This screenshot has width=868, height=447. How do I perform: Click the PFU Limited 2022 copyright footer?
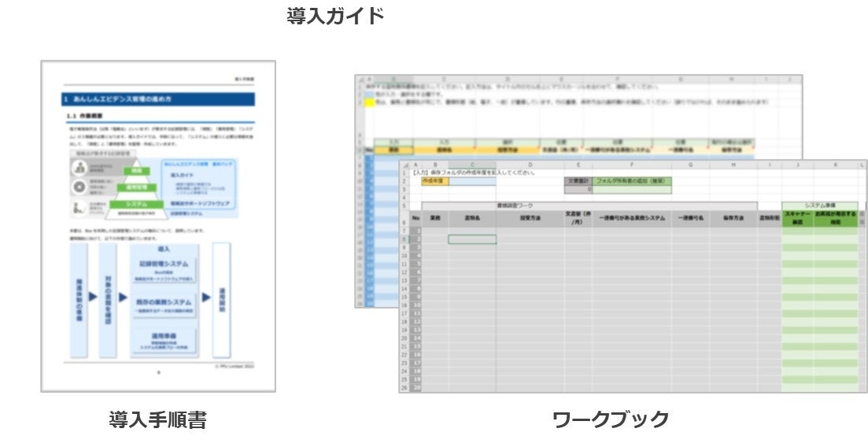tap(235, 366)
